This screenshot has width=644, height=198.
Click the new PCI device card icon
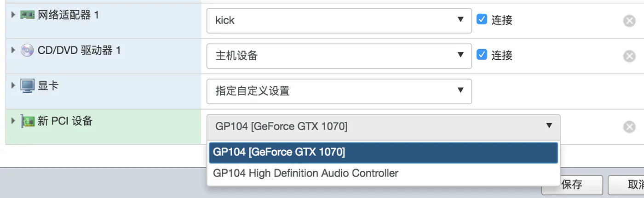click(x=28, y=121)
